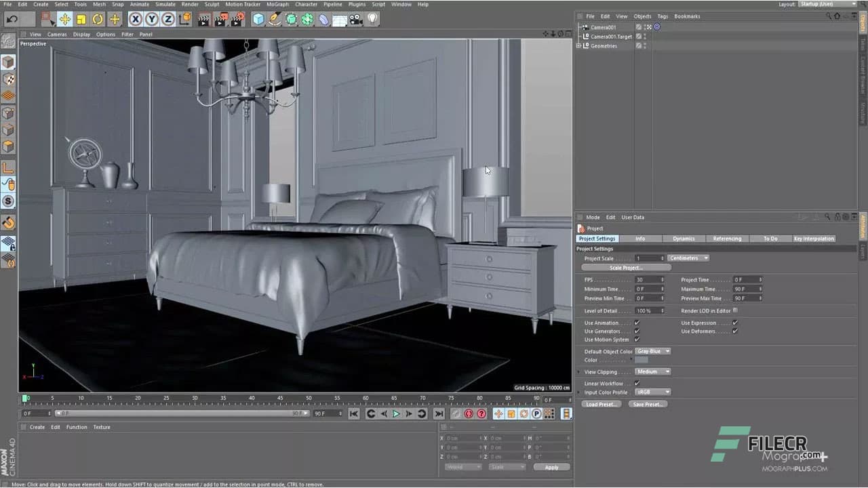Open the MoGraph menu

[279, 4]
